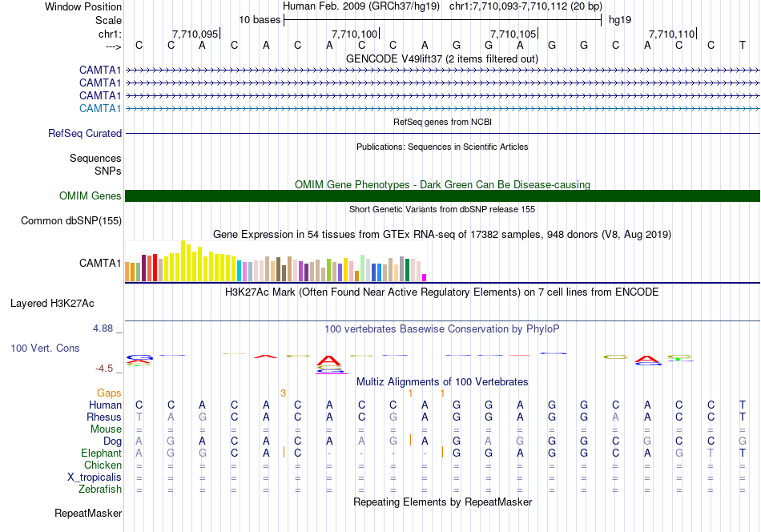Click the tallest yellow GTEx expression bar
Screen dimensions: 761x532
pos(183,260)
